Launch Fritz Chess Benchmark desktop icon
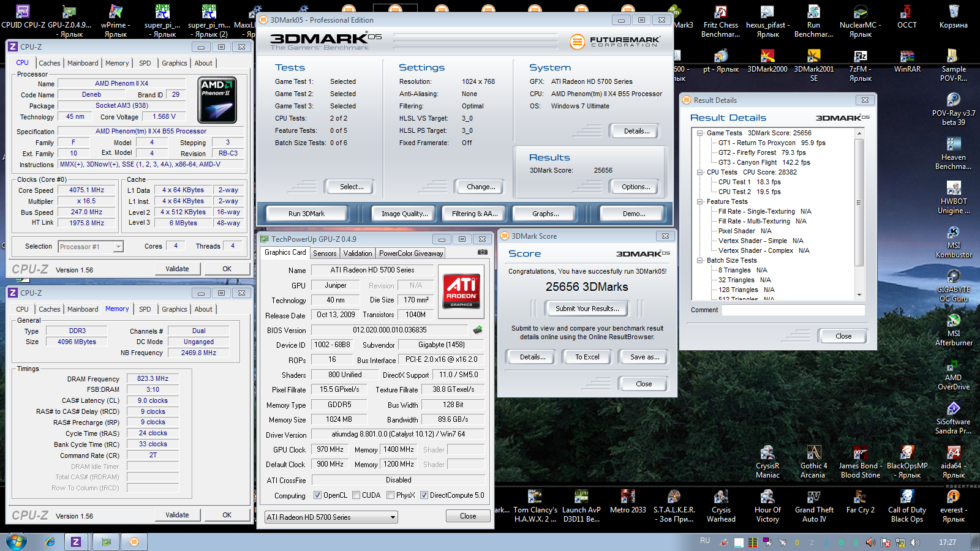Viewport: 980px width, 551px height. [x=720, y=20]
